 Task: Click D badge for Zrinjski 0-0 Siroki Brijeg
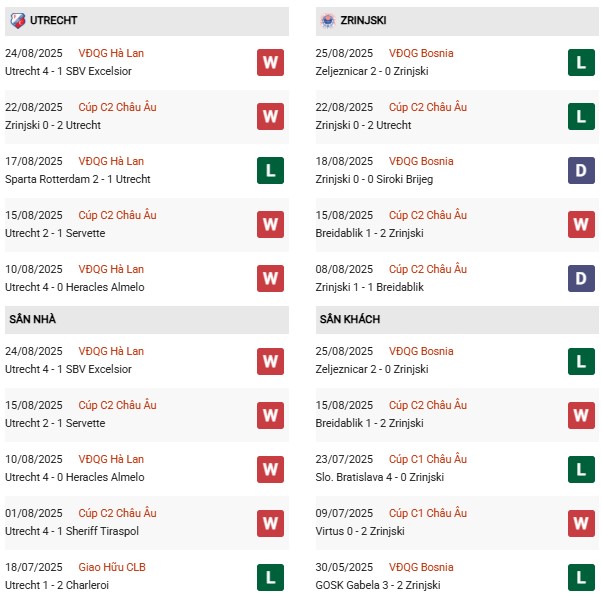(581, 170)
